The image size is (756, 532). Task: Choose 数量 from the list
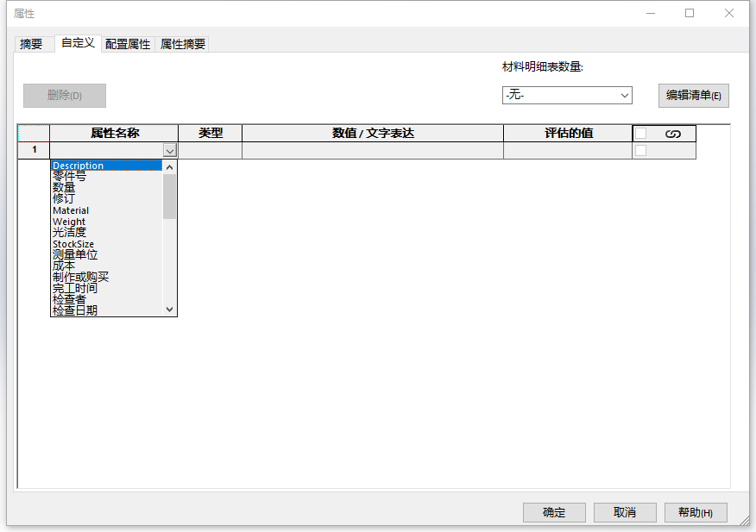tap(106, 187)
